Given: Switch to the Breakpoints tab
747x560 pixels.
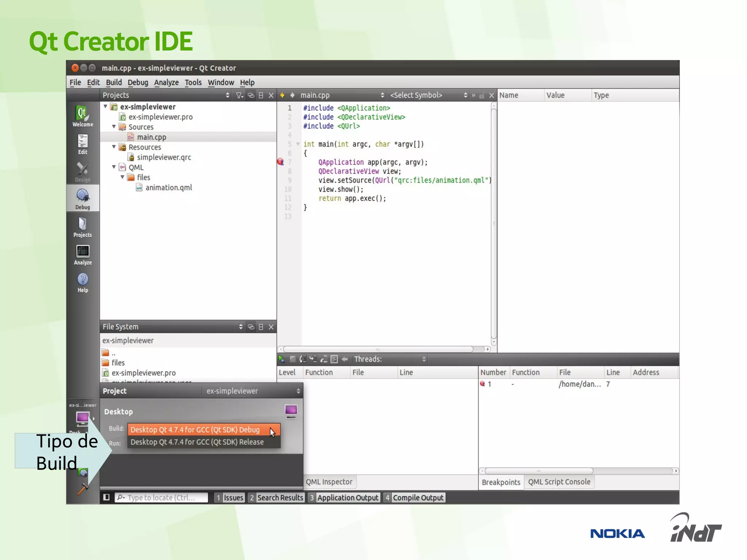Looking at the screenshot, I should tap(501, 482).
